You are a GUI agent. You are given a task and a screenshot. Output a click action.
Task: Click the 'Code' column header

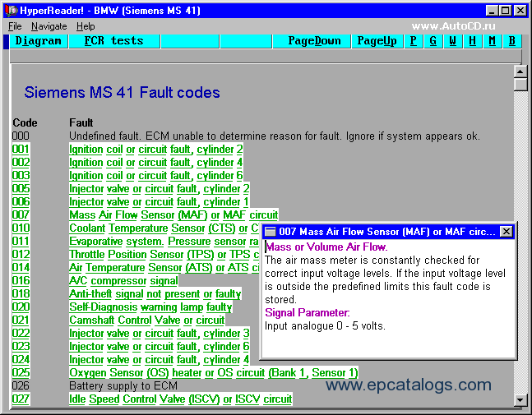[x=25, y=123]
